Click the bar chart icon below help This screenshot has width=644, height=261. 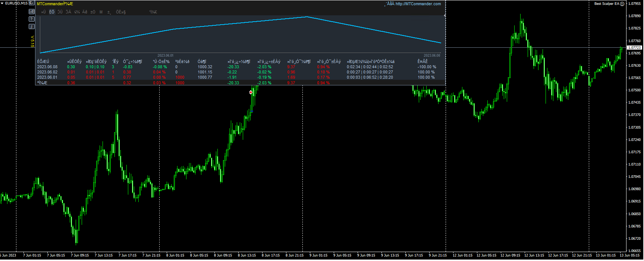pos(32,26)
